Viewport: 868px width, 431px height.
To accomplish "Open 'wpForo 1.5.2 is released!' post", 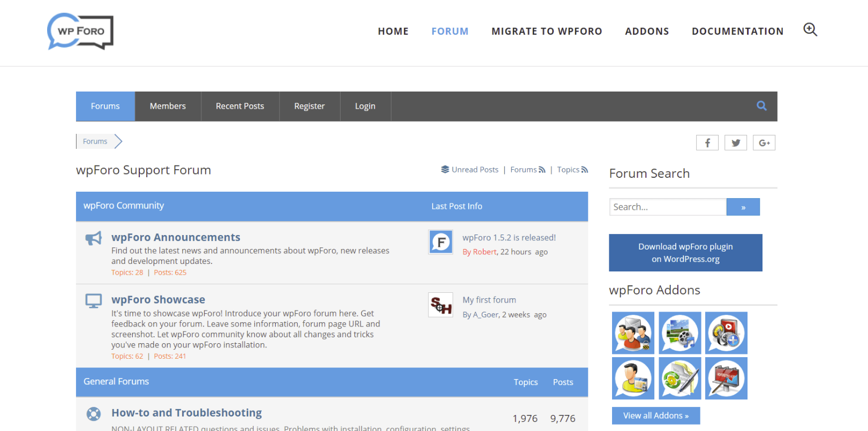I will [x=509, y=238].
